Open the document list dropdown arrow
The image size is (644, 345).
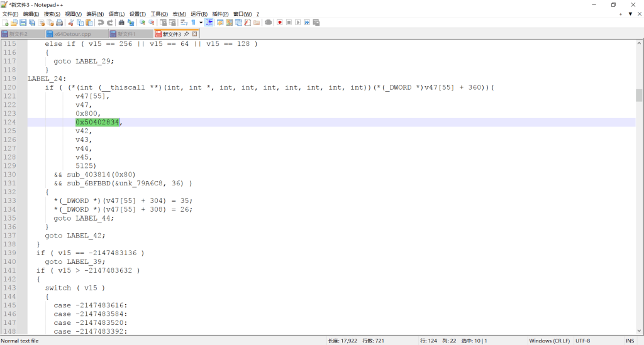click(630, 14)
